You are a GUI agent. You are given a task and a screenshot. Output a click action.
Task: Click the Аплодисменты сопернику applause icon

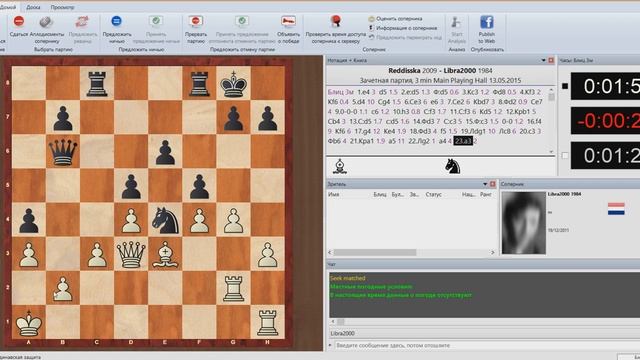[x=46, y=22]
